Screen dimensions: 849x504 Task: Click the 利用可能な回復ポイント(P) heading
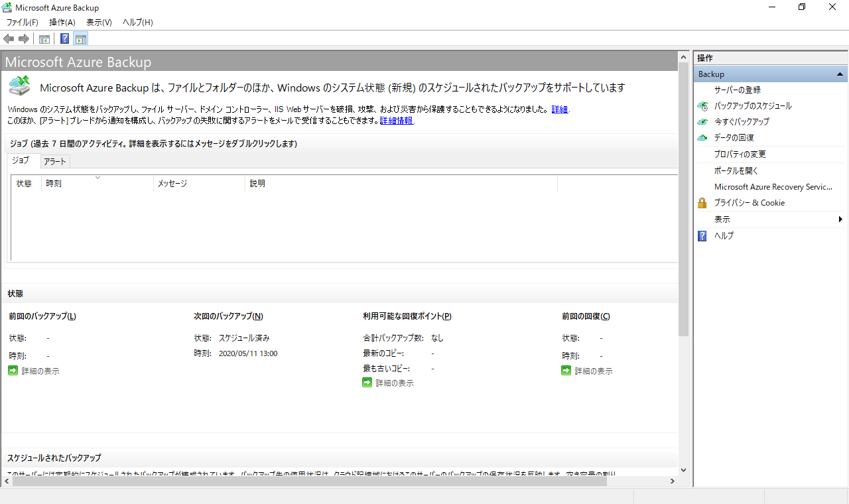pos(407,316)
